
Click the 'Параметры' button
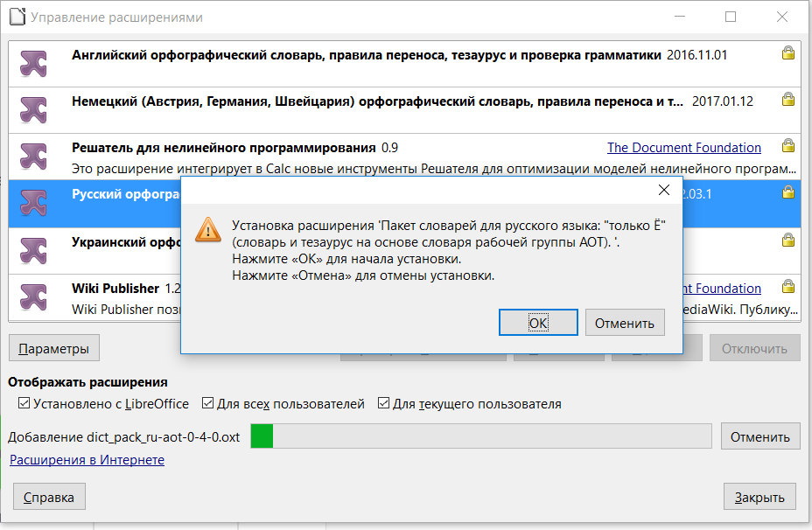pos(54,348)
